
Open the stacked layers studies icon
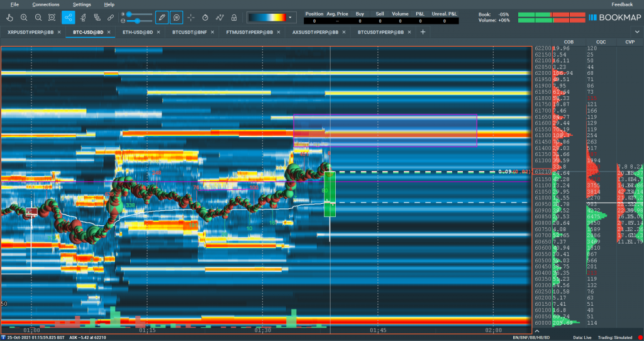point(97,18)
